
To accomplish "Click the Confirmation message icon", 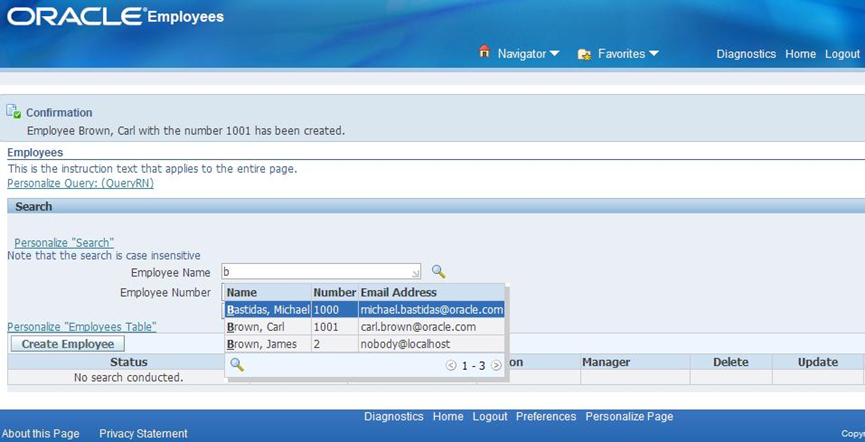I will (x=14, y=112).
